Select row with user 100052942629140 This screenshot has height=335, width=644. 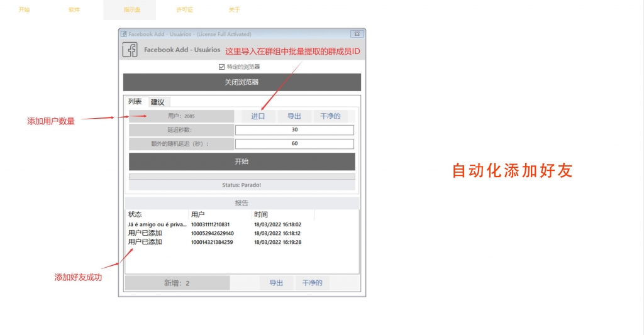coord(242,233)
